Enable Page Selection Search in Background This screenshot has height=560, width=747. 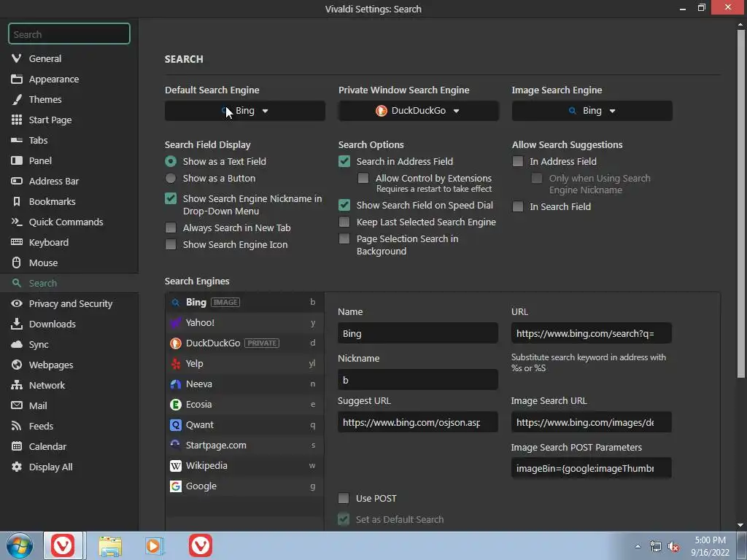pyautogui.click(x=344, y=238)
